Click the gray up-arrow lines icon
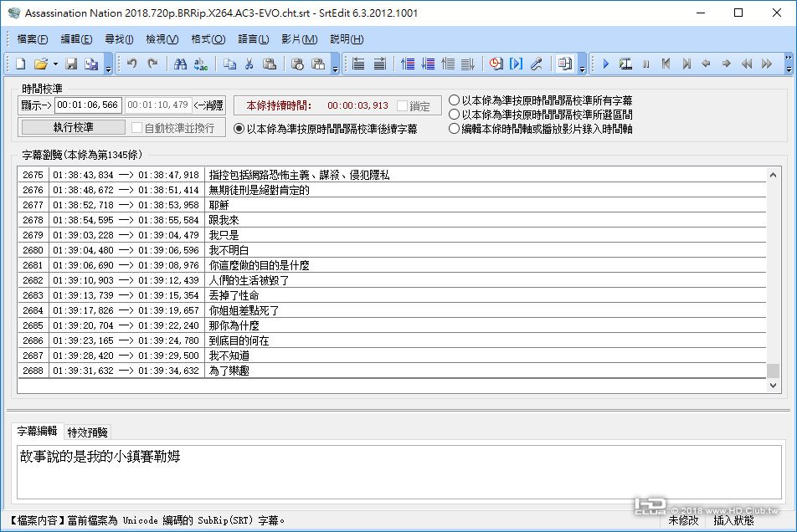This screenshot has height=532, width=797. coord(448,64)
